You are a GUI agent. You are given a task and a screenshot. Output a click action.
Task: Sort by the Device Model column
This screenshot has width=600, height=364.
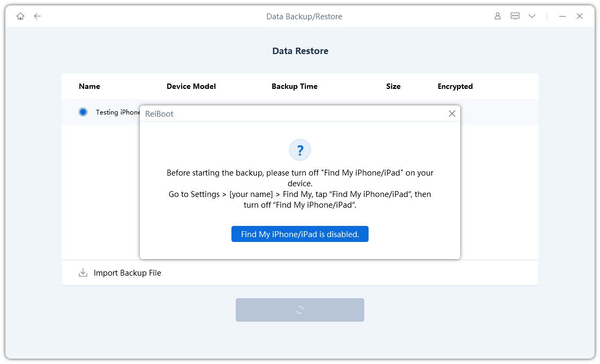point(191,86)
